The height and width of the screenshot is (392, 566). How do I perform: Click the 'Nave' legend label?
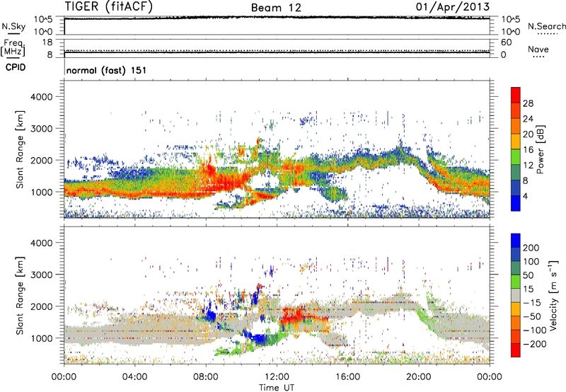pos(538,50)
